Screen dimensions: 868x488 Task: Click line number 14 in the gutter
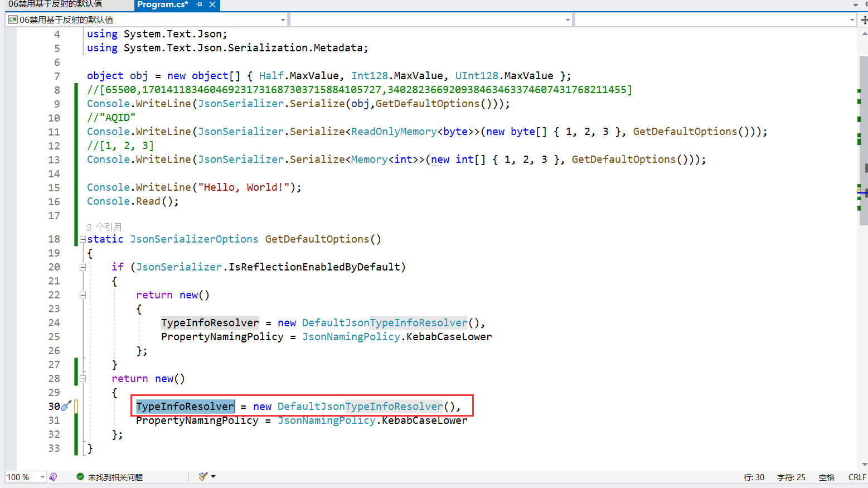(x=54, y=173)
